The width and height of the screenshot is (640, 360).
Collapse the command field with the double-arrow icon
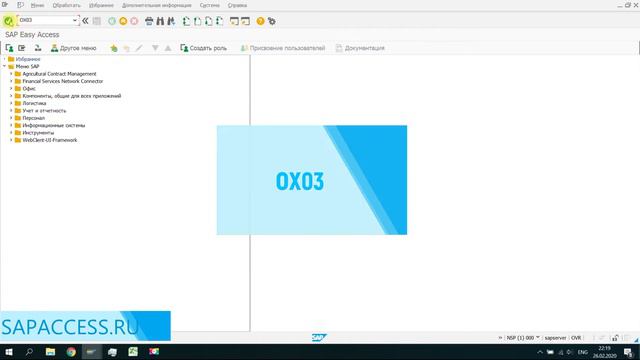(85, 21)
